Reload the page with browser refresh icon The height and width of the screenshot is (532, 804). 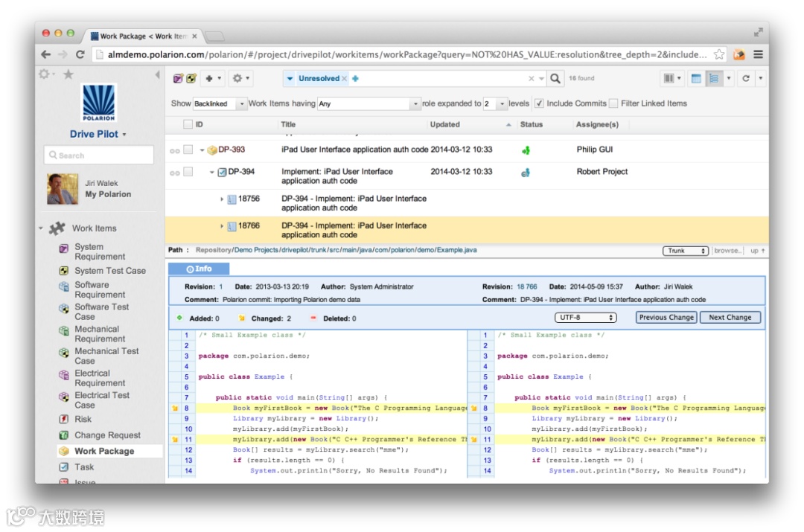80,54
